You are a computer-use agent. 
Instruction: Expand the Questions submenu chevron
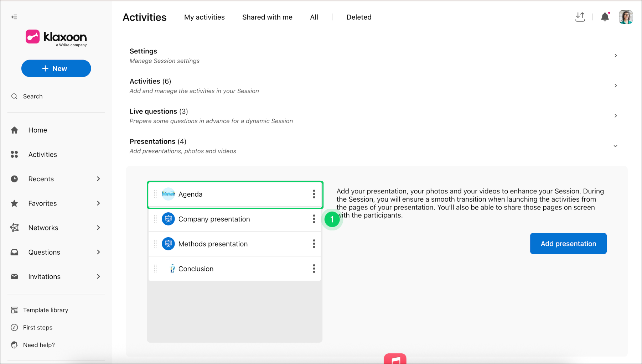click(x=98, y=252)
